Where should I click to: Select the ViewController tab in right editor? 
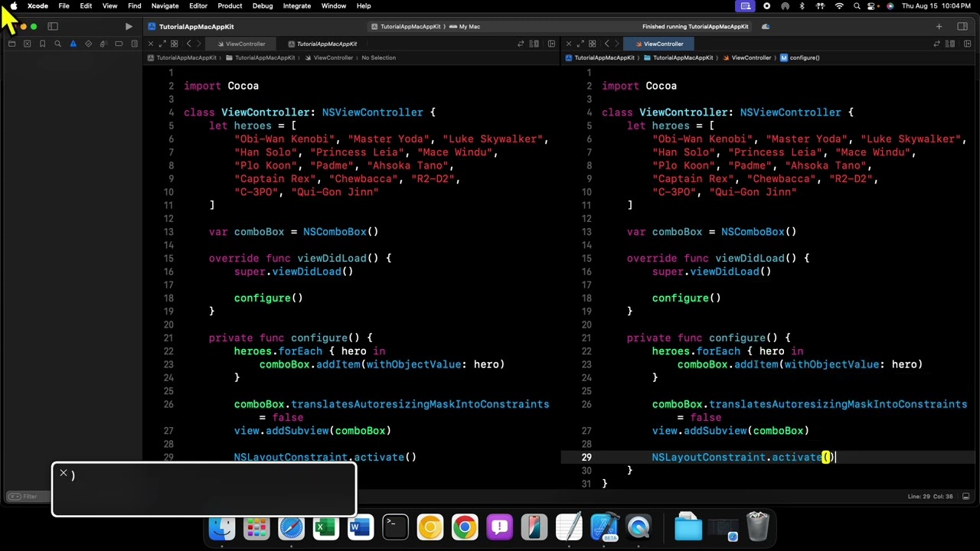tap(659, 44)
